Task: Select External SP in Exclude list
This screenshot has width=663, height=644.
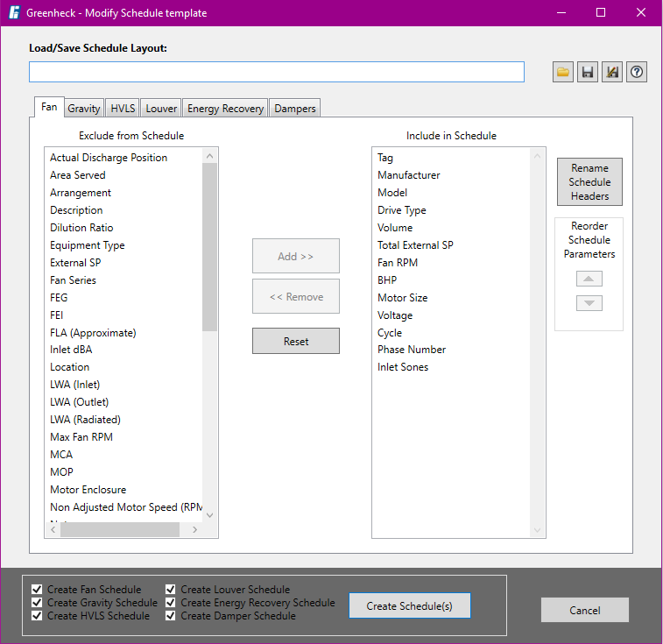Action: [75, 262]
